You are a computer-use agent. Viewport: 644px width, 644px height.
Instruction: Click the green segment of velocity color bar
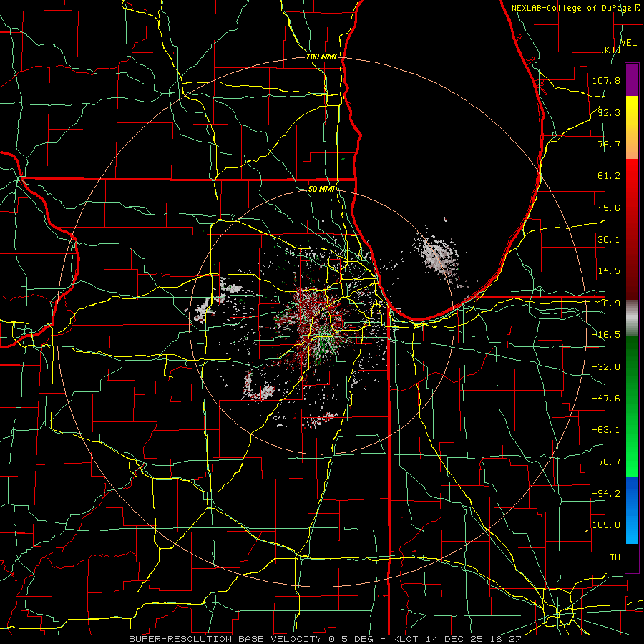632,406
